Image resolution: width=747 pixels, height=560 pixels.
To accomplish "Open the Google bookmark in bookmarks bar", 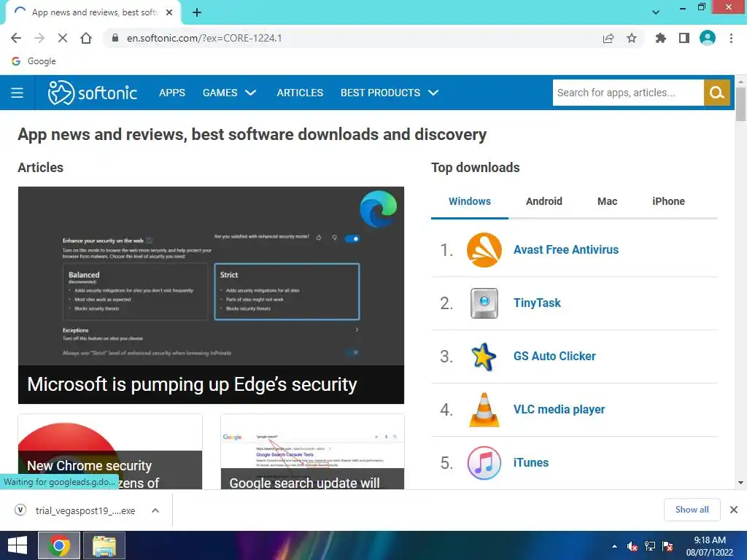I will (x=34, y=61).
